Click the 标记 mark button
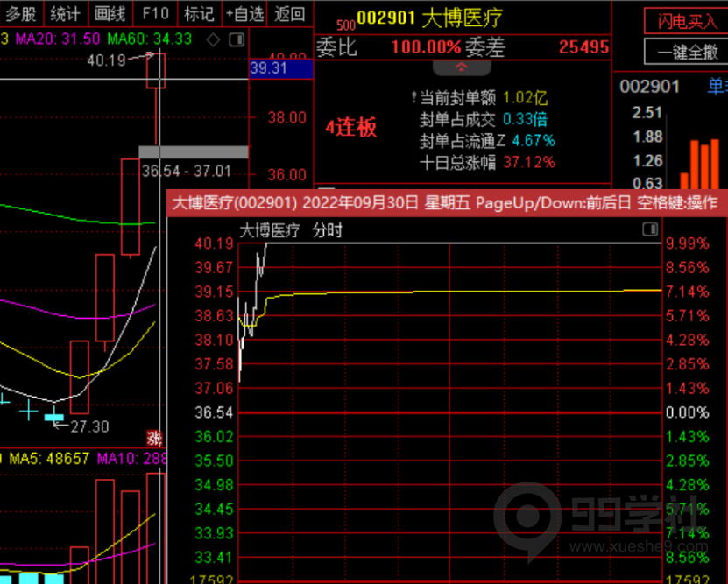728x584 pixels. 199,13
